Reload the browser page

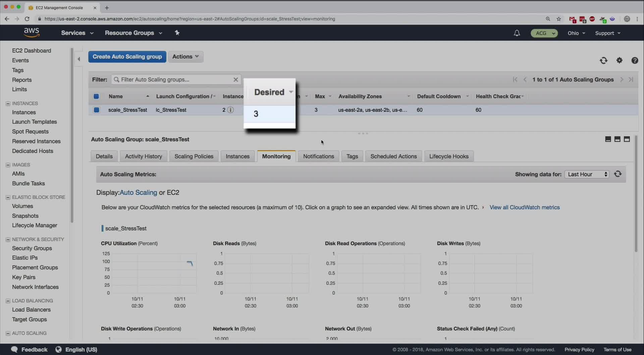(x=27, y=19)
